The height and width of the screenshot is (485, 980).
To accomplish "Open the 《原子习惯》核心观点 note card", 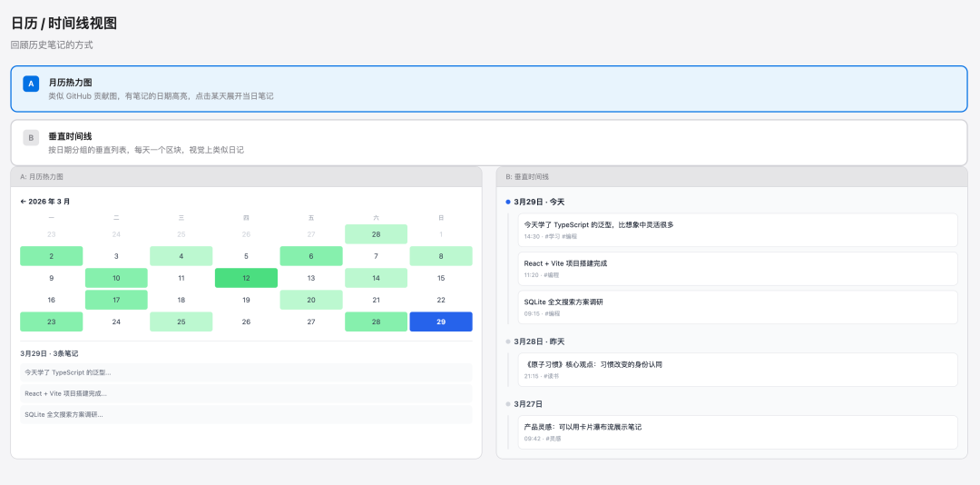I will coord(738,370).
